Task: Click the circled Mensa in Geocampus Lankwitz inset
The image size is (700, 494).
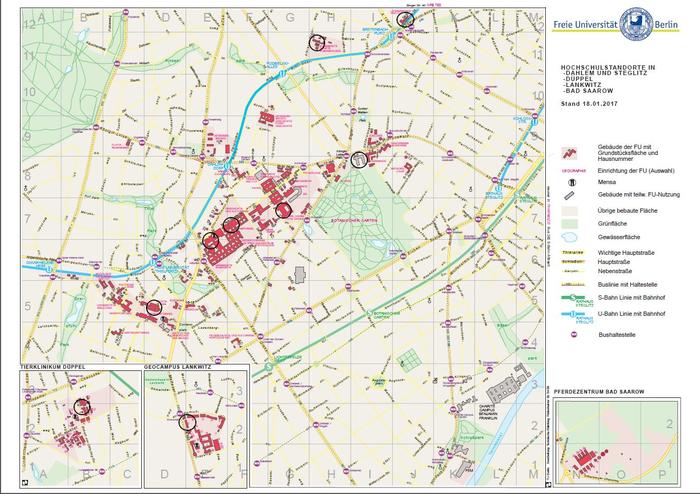Action: pyautogui.click(x=187, y=421)
